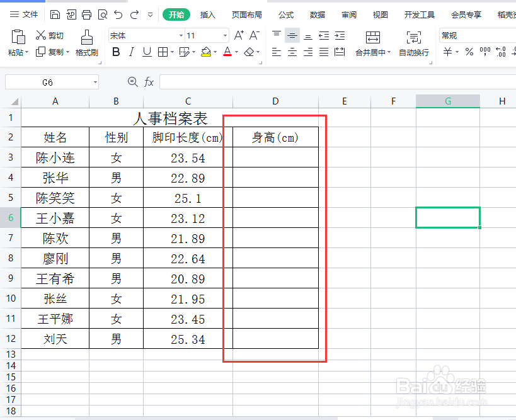This screenshot has width=516, height=420.
Task: Increase indent
Action: 340,35
